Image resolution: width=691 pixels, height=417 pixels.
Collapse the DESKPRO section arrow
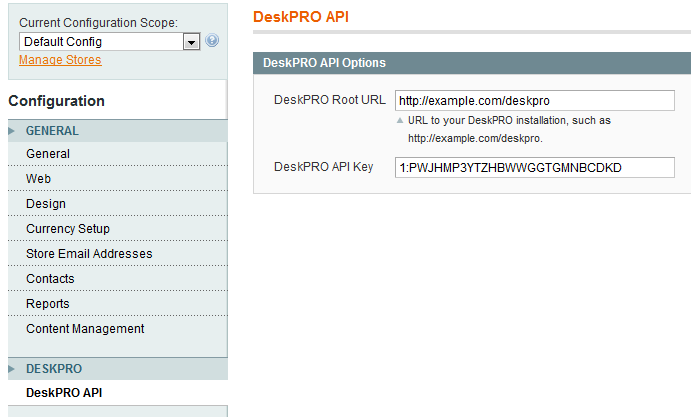point(11,369)
